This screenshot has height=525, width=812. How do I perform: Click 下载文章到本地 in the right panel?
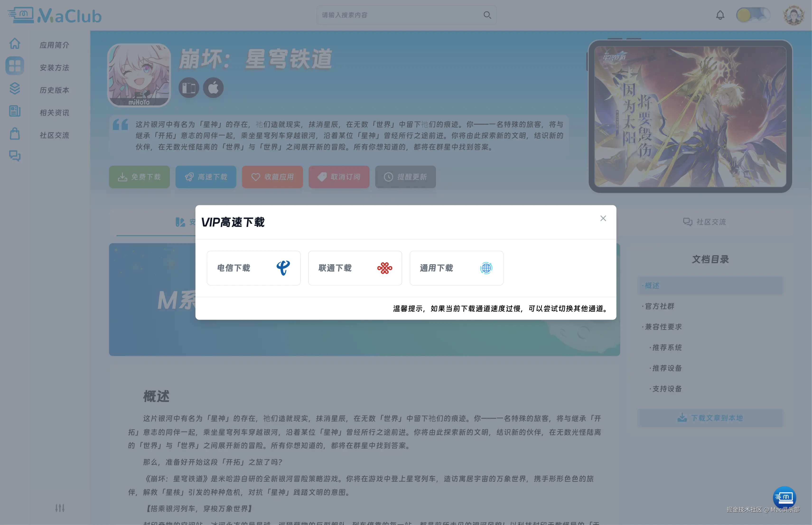coord(710,418)
